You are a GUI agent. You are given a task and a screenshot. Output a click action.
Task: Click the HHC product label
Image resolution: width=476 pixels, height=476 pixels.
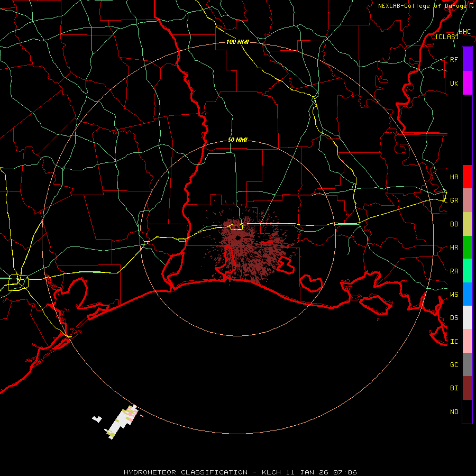tap(464, 32)
